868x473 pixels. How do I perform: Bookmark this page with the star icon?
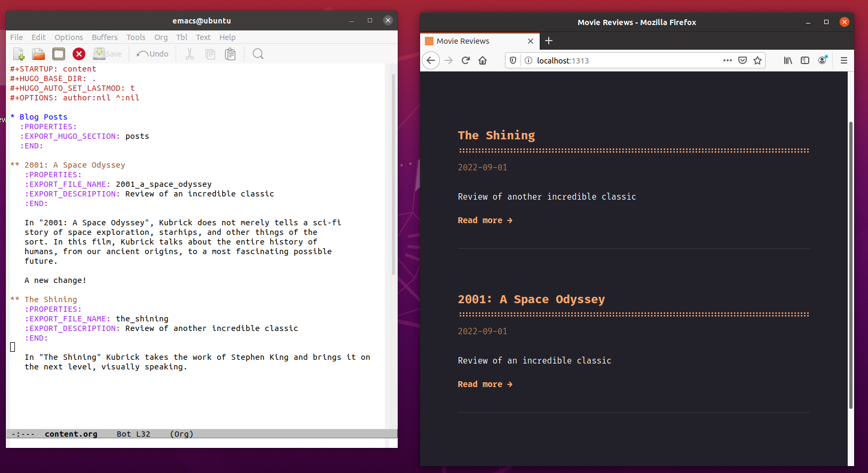tap(757, 60)
